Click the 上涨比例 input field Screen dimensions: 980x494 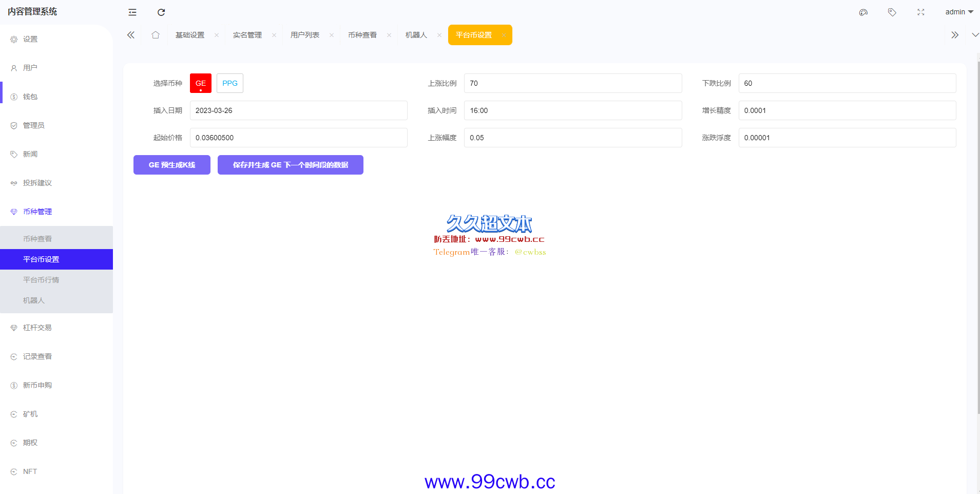click(x=573, y=83)
